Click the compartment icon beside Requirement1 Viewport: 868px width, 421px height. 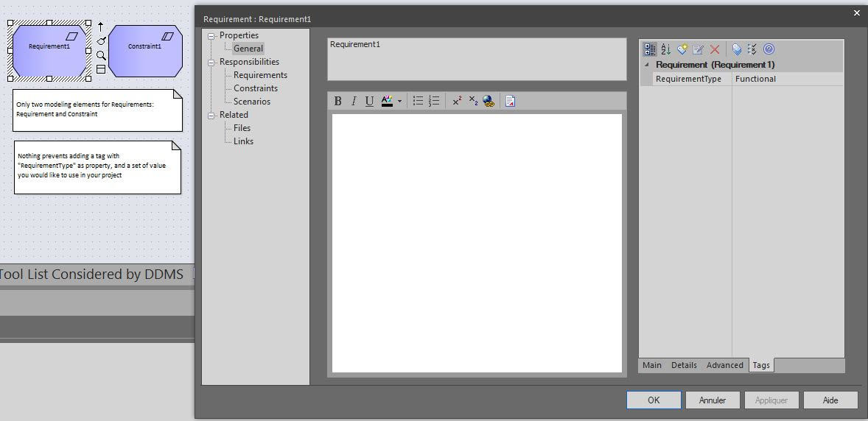pyautogui.click(x=101, y=69)
